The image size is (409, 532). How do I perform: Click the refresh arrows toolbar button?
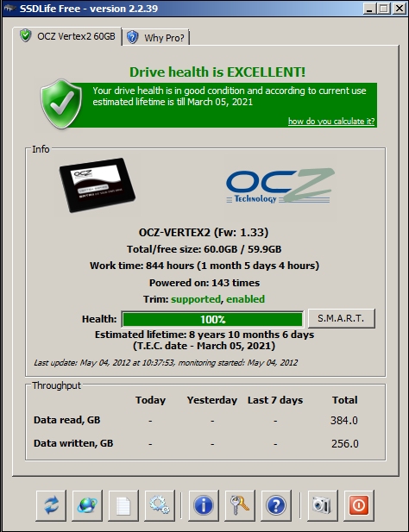click(51, 505)
